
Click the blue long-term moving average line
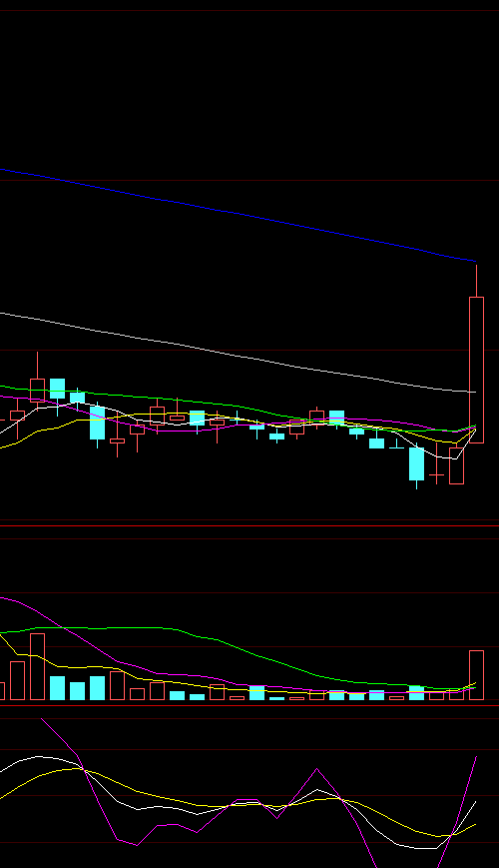pos(238,213)
